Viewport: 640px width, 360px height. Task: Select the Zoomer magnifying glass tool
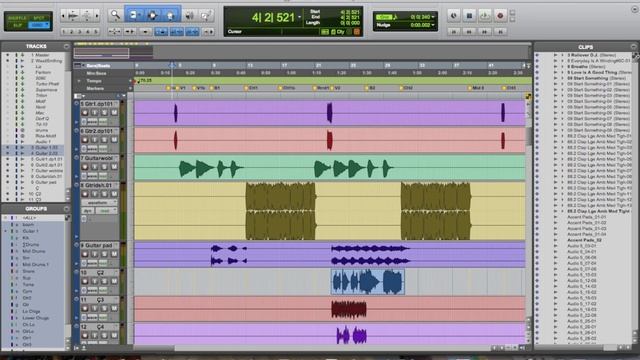tap(116, 16)
